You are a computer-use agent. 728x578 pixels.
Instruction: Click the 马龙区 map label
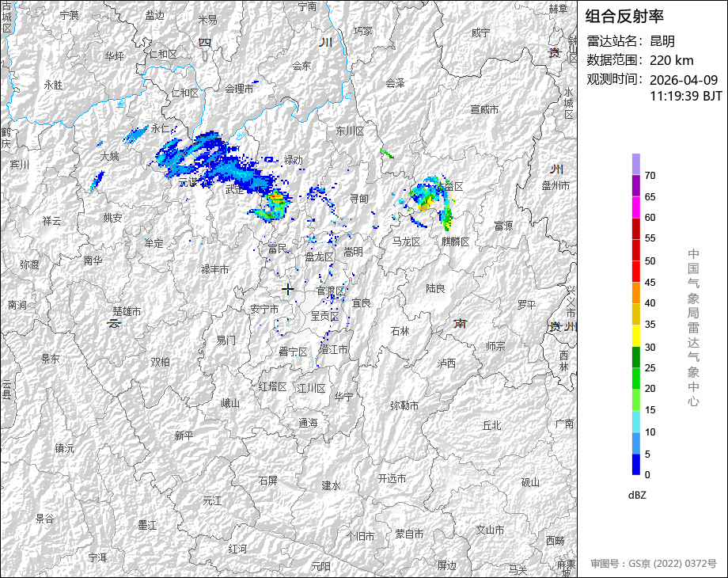406,241
